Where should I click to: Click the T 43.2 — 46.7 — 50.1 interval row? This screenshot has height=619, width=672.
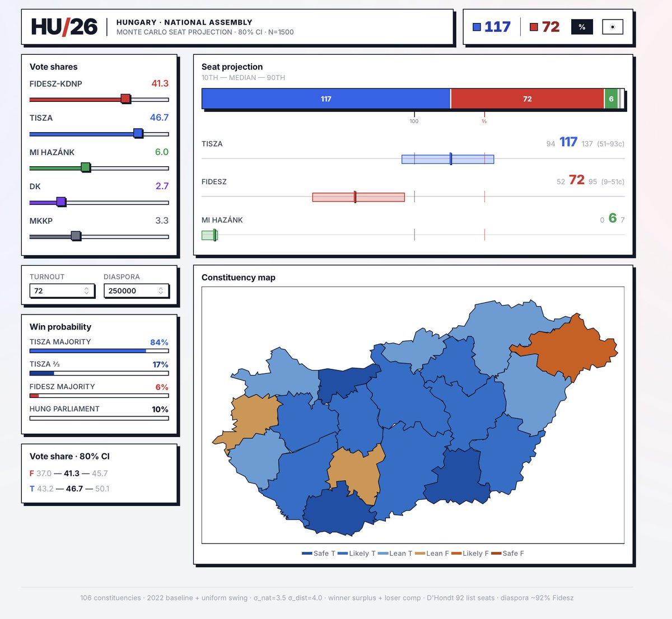(x=69, y=489)
